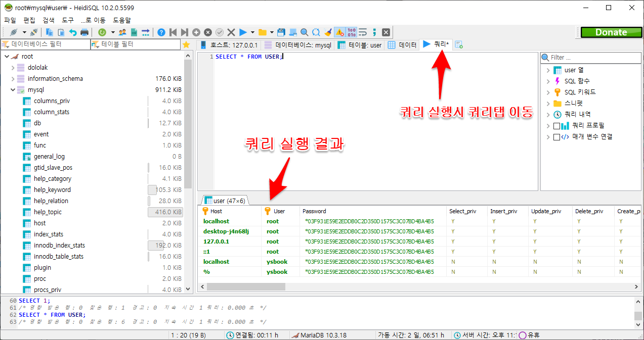The image size is (644, 340).
Task: Open the 편집 menu
Action: pos(29,20)
